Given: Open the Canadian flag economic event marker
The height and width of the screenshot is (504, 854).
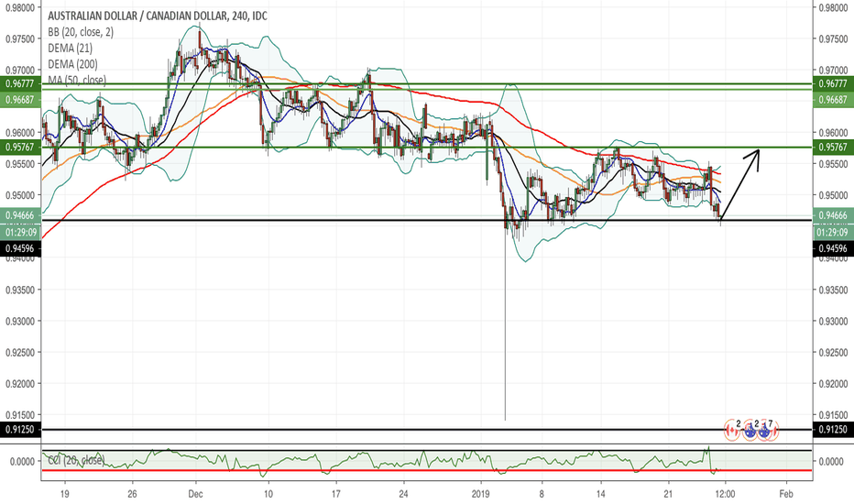Looking at the screenshot, I should (732, 431).
